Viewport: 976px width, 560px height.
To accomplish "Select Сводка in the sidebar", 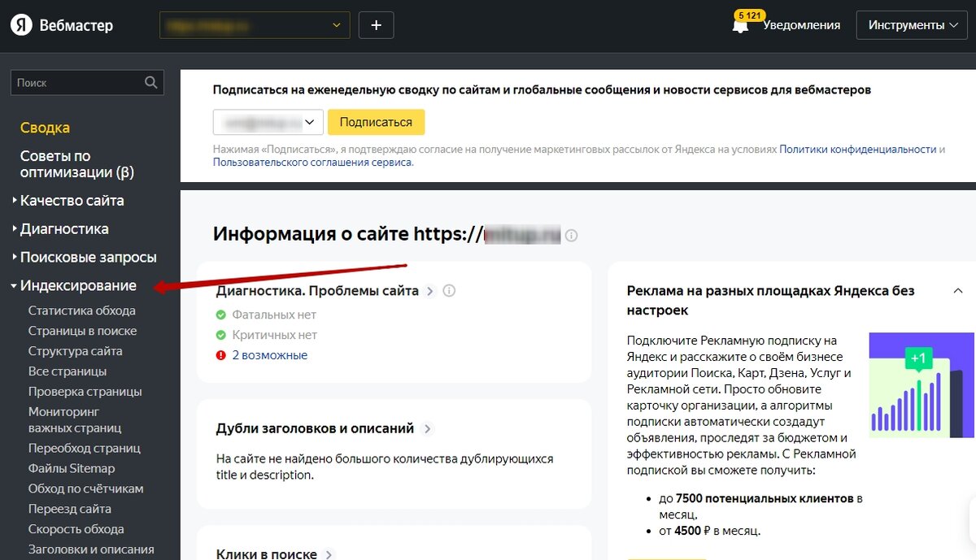I will (x=45, y=128).
